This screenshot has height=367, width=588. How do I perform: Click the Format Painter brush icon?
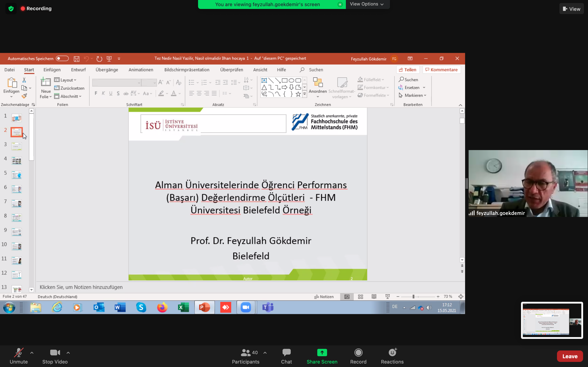(24, 96)
